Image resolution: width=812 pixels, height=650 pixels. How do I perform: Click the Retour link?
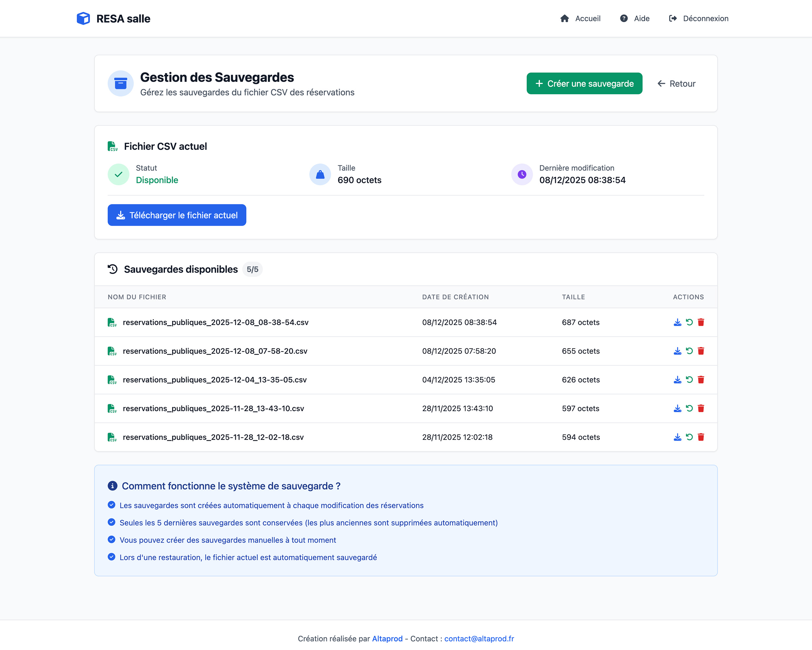click(x=677, y=84)
